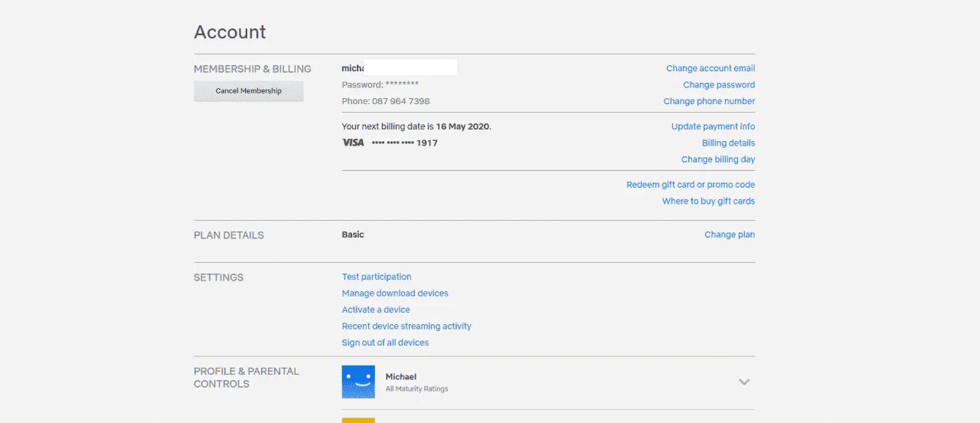This screenshot has width=980, height=423.
Task: Open Redeem gift card or promo code
Action: click(691, 185)
